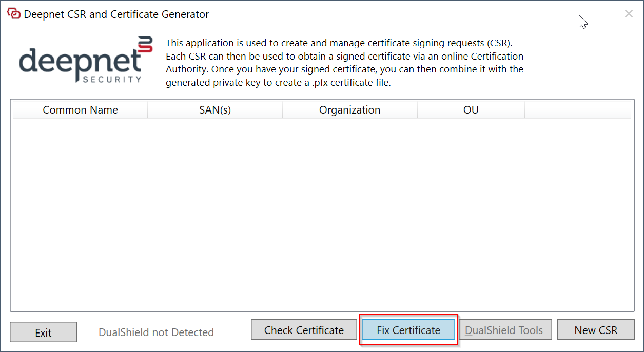Viewport: 644px width, 352px height.
Task: Click divider between SAN(s) and Organization headers
Action: [282, 110]
